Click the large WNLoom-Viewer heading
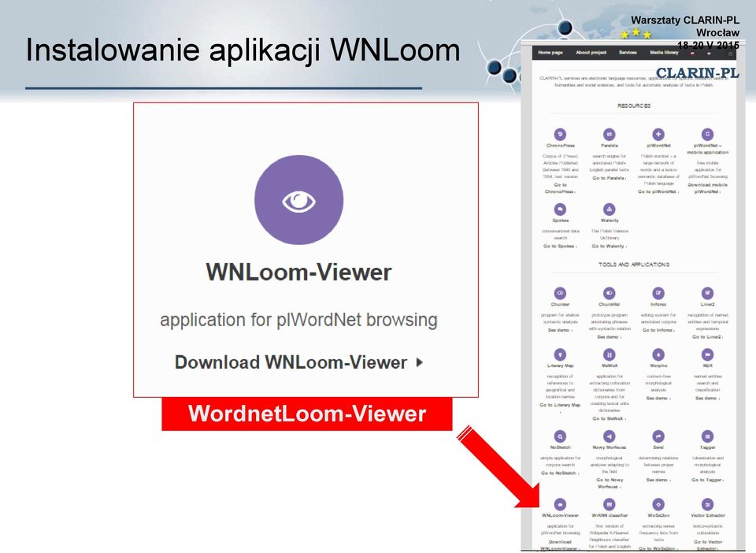The width and height of the screenshot is (756, 553). coord(299,273)
